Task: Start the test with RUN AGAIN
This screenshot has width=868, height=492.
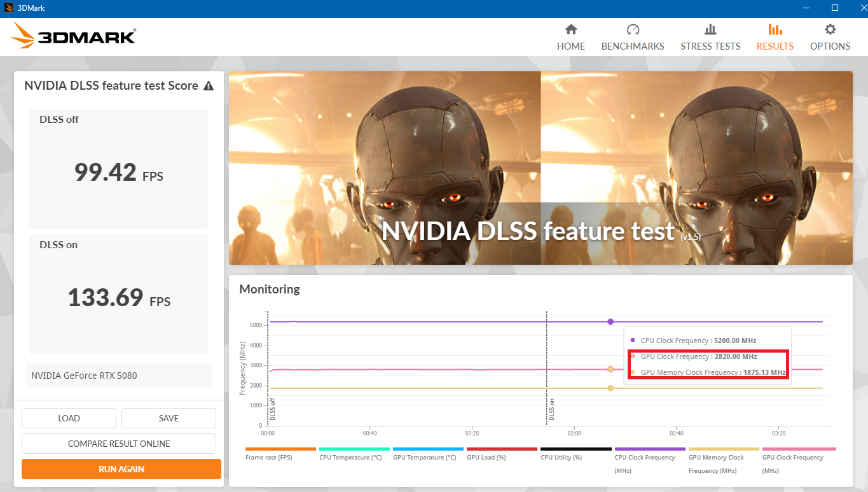Action: [x=121, y=469]
